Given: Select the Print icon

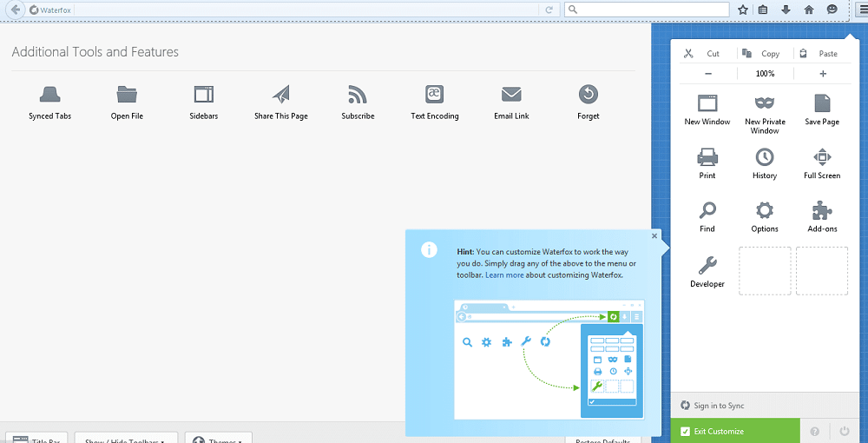Looking at the screenshot, I should (707, 157).
